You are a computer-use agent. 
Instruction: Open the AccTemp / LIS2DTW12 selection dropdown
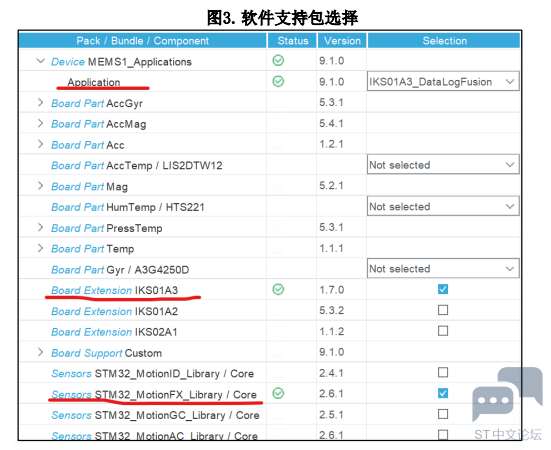point(443,164)
